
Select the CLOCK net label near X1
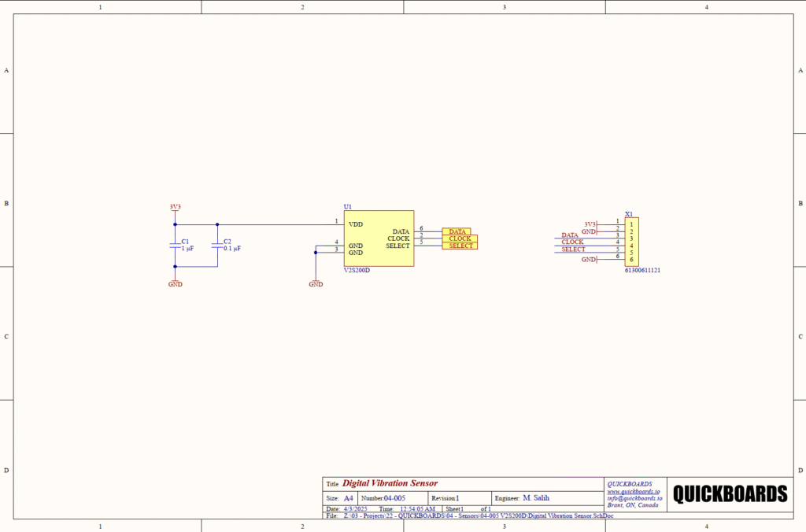click(572, 242)
